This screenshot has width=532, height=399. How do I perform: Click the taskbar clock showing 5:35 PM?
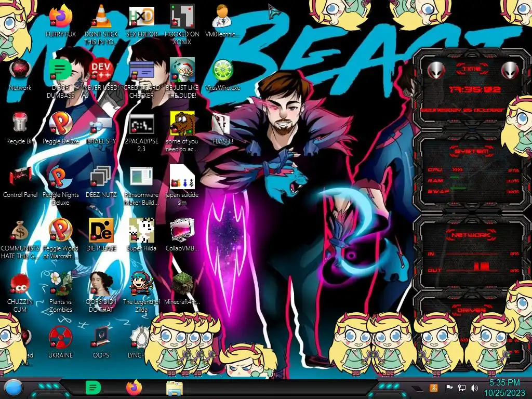point(504,388)
